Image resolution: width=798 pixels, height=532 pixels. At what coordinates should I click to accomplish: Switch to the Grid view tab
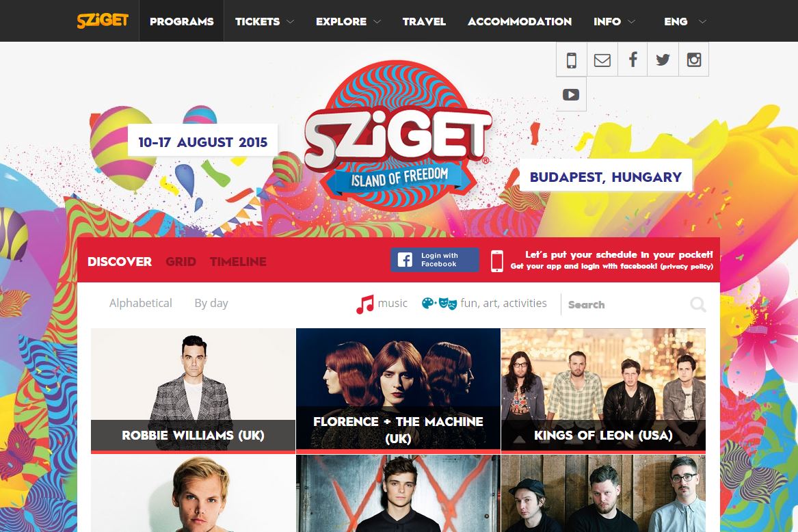click(x=181, y=262)
